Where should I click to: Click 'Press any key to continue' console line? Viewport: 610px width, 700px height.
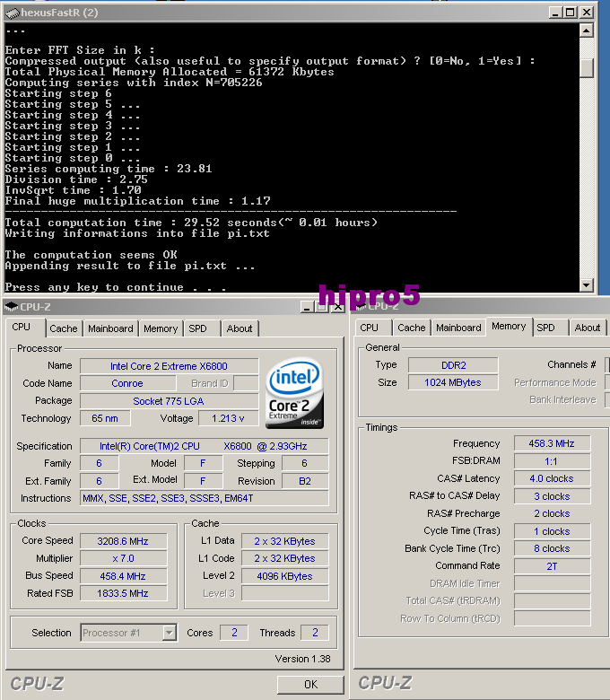[x=116, y=287]
